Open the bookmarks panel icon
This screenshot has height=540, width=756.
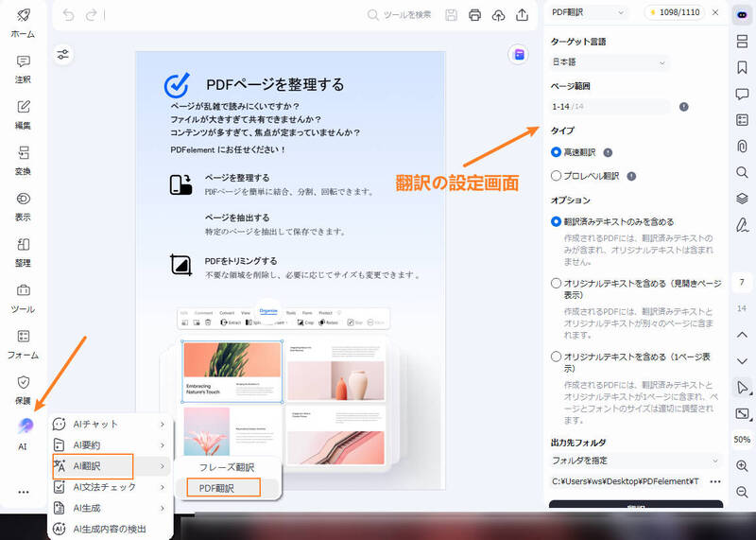coord(742,67)
